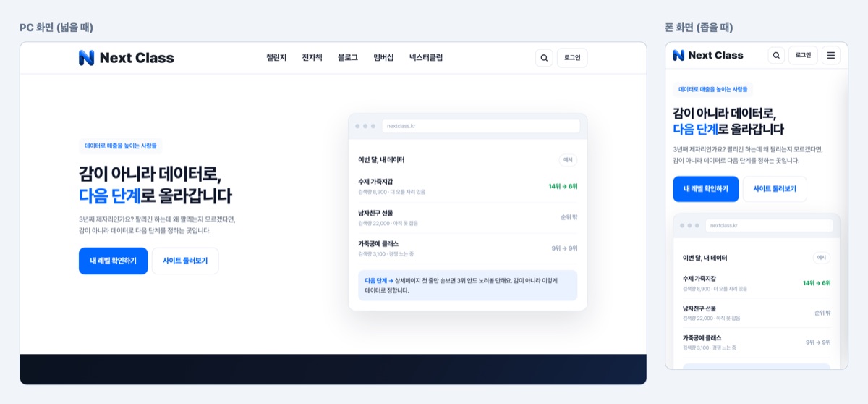Tap the green 14위 → 6위 value in the phone view
The width and height of the screenshot is (868, 404).
point(817,283)
